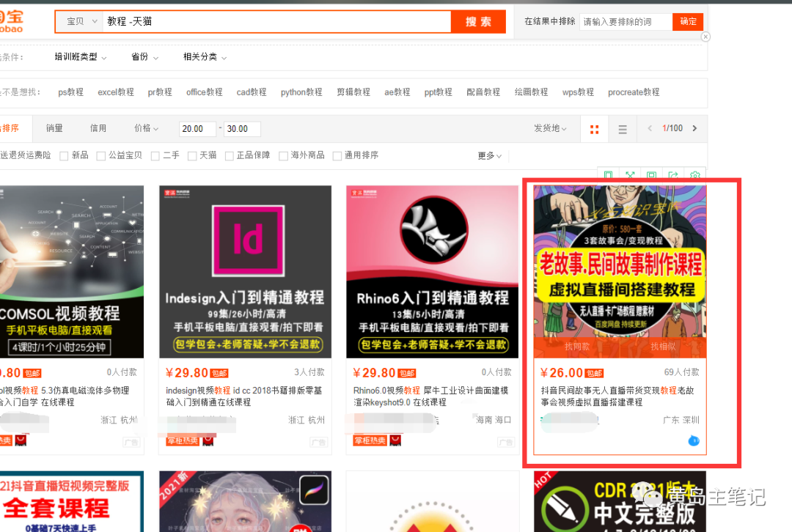792x532 pixels.
Task: Click the minimum price field showing 20.00
Action: click(197, 129)
